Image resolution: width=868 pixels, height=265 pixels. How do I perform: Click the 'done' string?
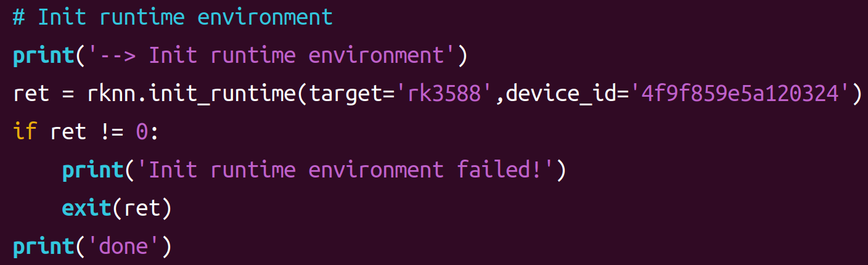click(x=123, y=247)
